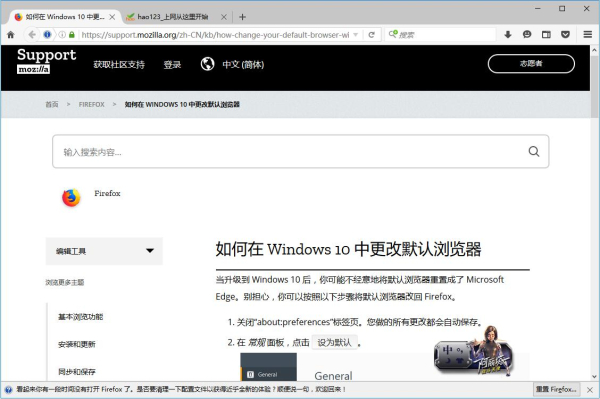Screen dimensions: 600x399
Task: Click the 浏览更多主题 heading
Action: (65, 282)
